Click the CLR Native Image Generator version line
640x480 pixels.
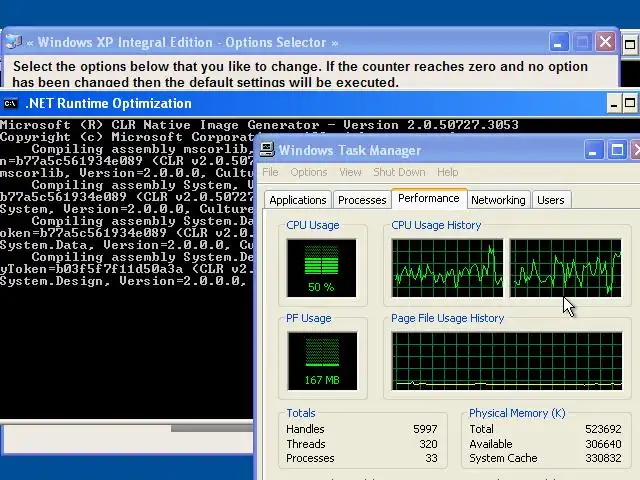tap(259, 124)
